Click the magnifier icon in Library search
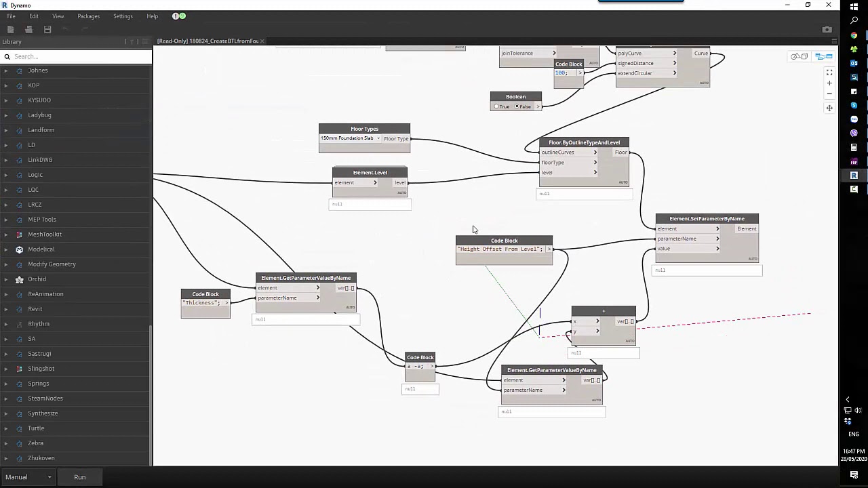Screen dimensions: 868x488 7,57
